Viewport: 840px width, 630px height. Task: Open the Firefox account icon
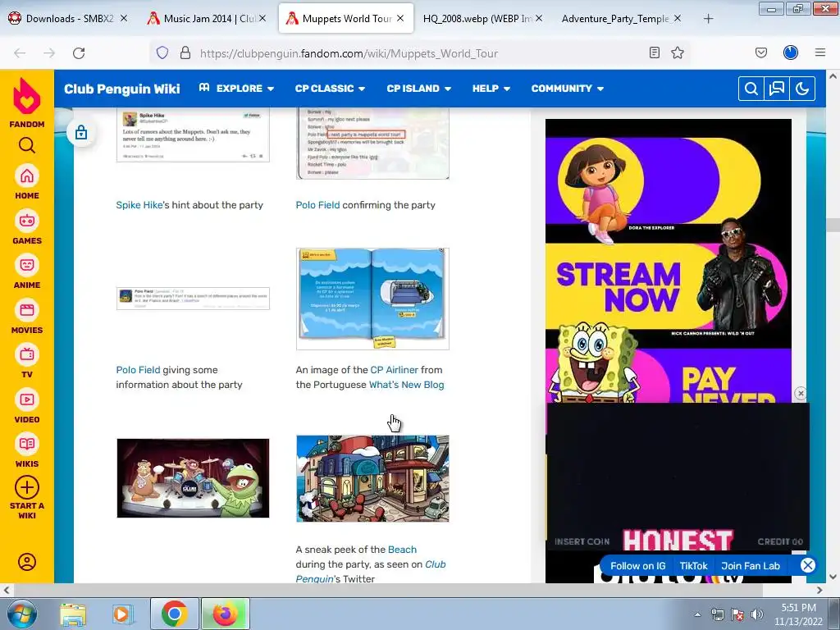(791, 52)
